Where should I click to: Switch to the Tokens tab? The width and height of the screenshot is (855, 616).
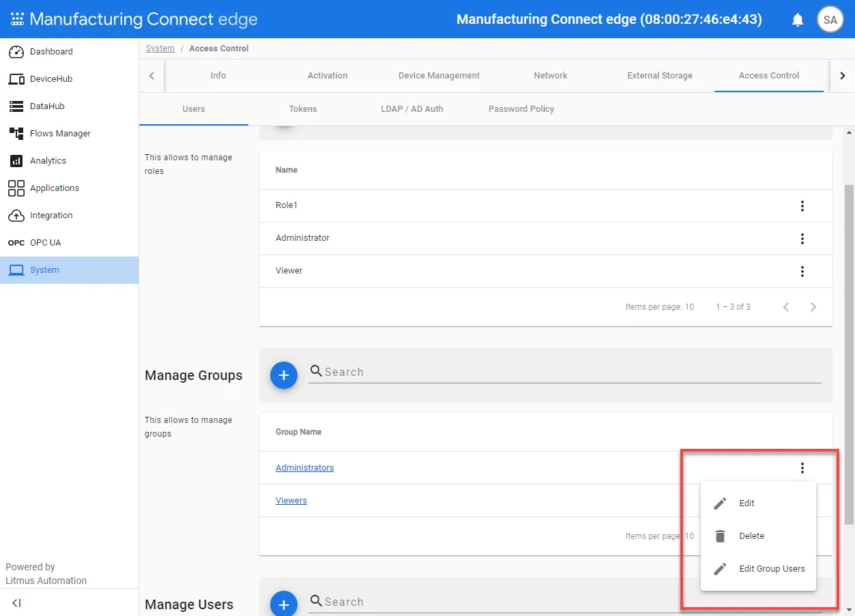303,109
